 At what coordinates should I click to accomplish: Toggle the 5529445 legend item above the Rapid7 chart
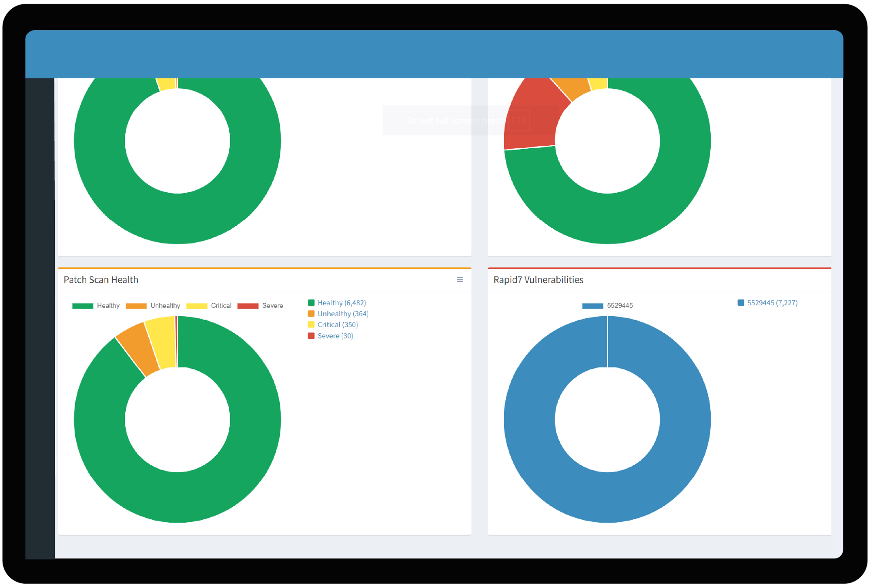click(x=607, y=306)
